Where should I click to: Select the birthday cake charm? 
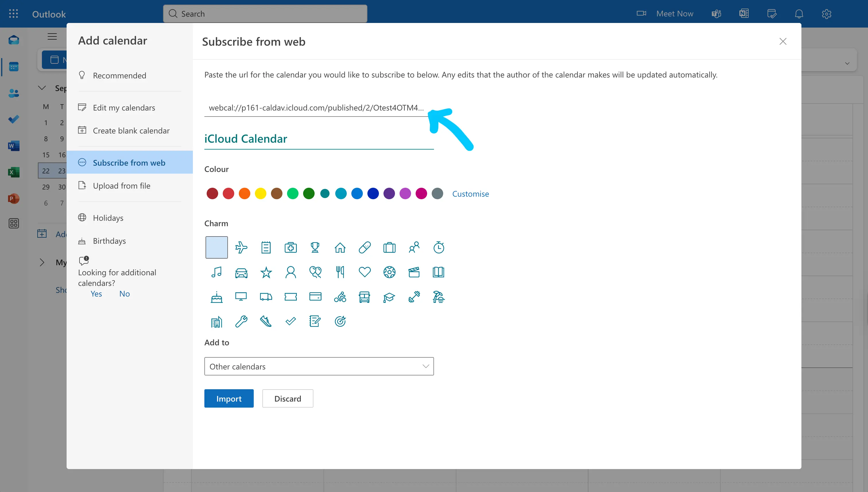click(217, 297)
